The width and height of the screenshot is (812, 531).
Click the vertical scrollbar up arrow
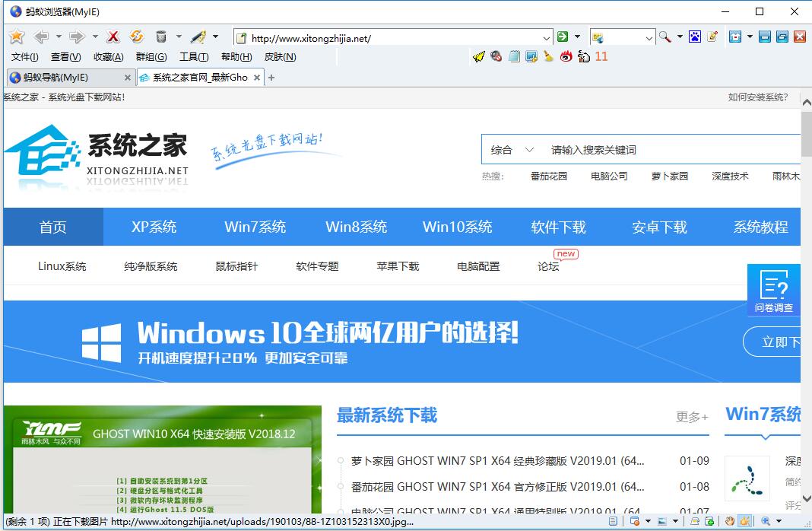(x=807, y=103)
